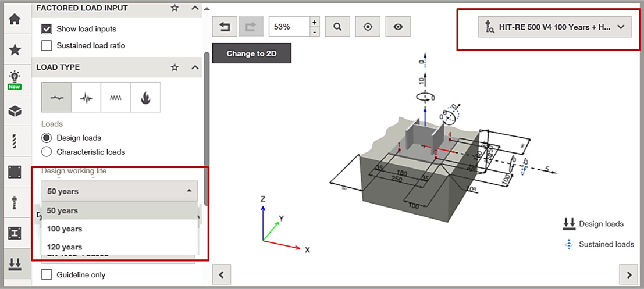Click the 53% zoom input field
This screenshot has height=289, width=644.
point(289,27)
